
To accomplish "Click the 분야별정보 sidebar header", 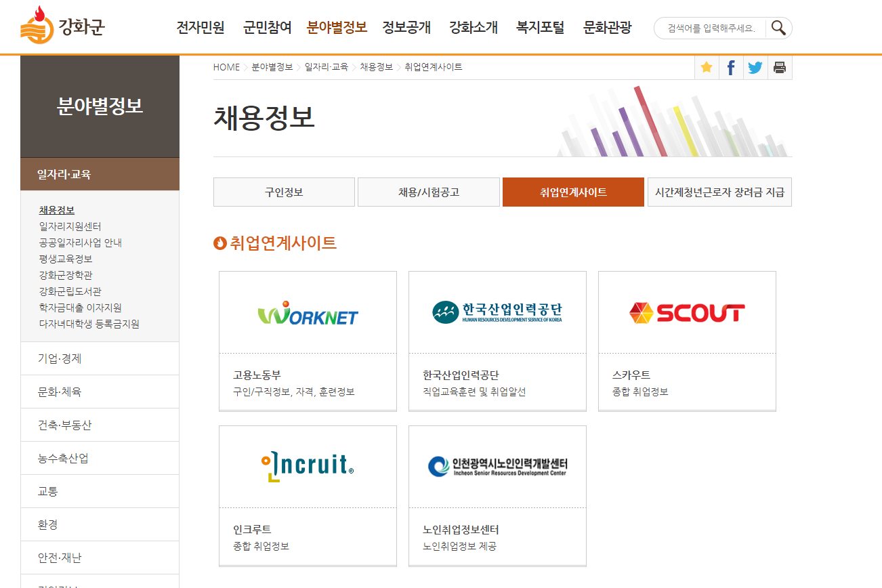I will [100, 106].
